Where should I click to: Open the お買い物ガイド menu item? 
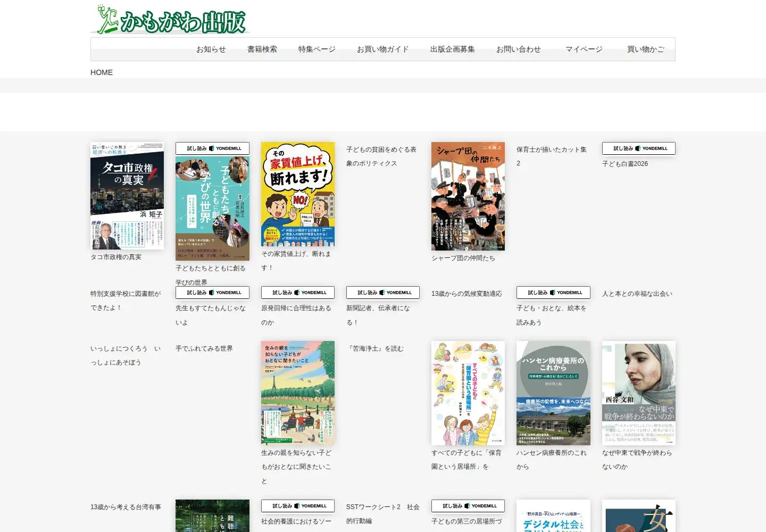(x=383, y=49)
